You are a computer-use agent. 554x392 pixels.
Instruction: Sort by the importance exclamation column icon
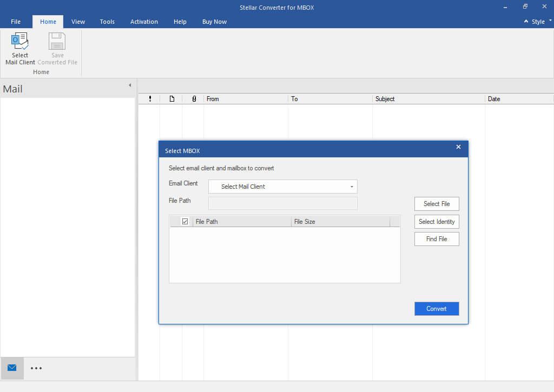click(x=150, y=99)
